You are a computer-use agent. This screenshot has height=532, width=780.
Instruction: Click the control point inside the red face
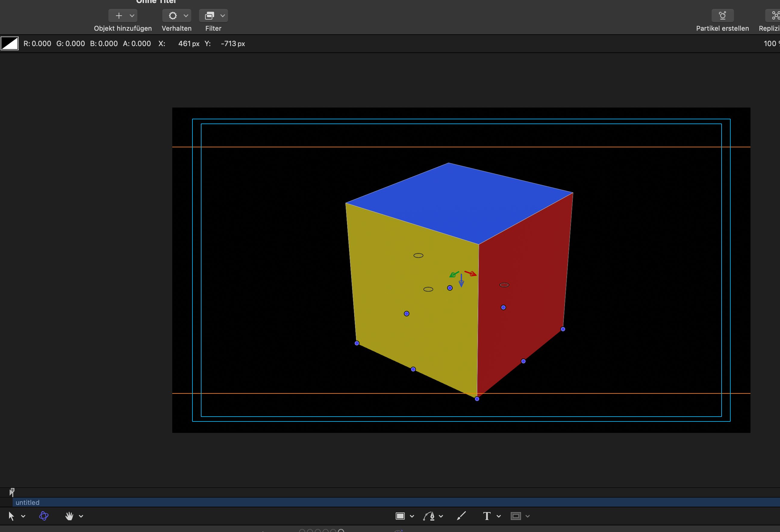click(504, 308)
